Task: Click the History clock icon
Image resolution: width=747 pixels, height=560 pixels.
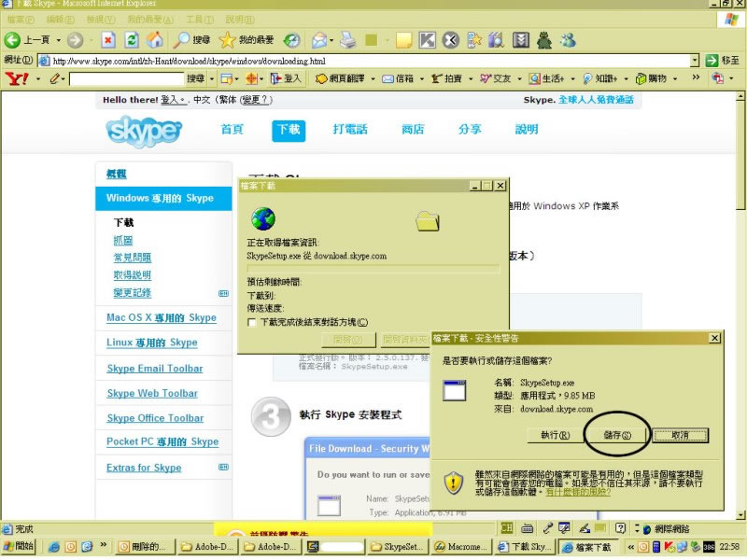Action: click(x=291, y=40)
